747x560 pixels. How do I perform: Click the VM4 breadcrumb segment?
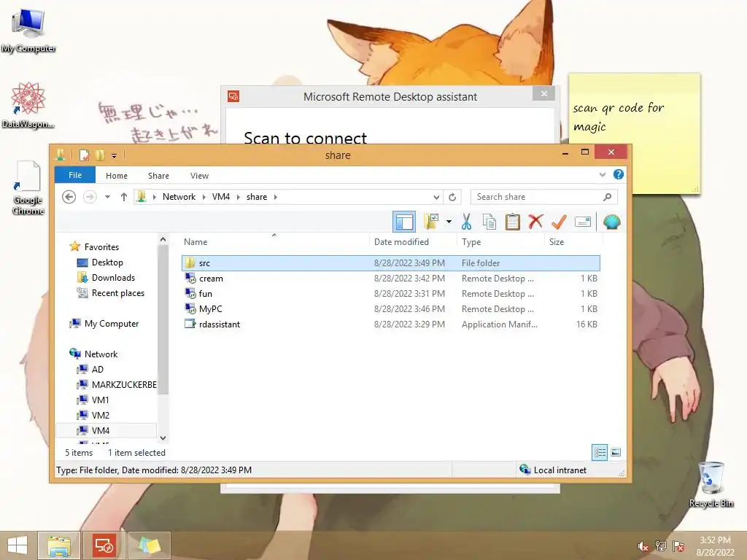pyautogui.click(x=221, y=197)
